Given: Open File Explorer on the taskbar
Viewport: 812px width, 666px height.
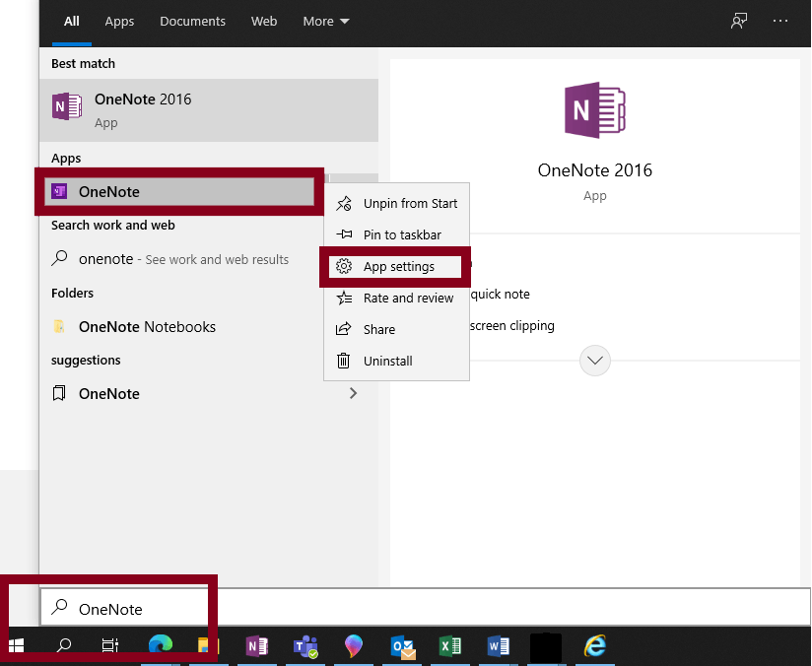Looking at the screenshot, I should tap(208, 645).
